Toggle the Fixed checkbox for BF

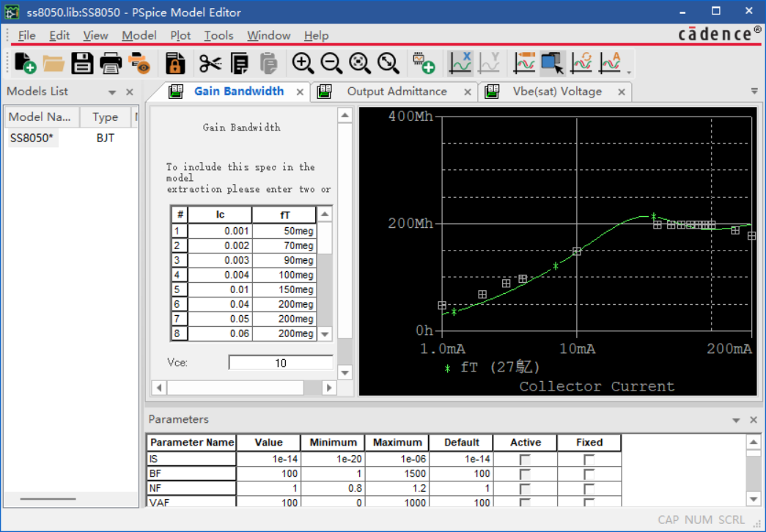pyautogui.click(x=589, y=474)
